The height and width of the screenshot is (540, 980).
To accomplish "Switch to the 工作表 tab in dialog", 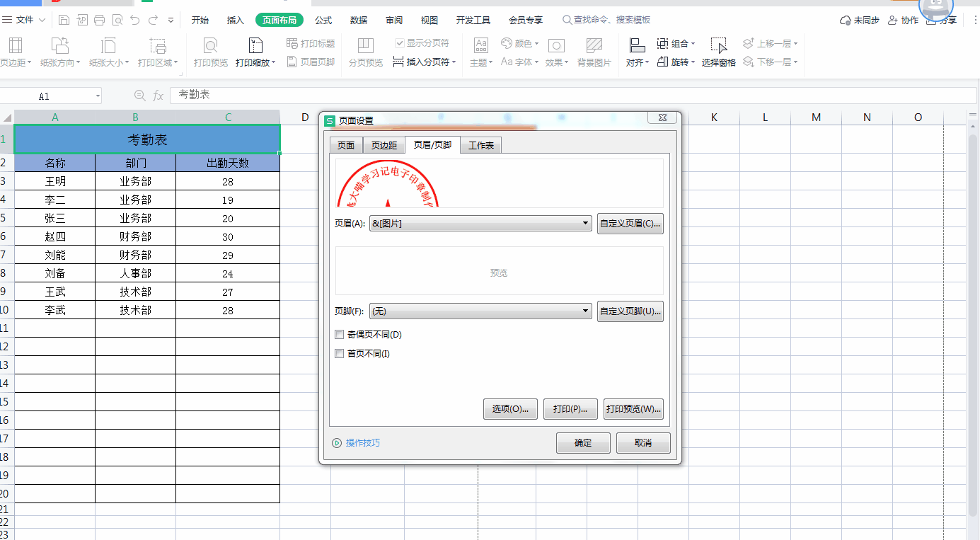I will click(x=481, y=146).
